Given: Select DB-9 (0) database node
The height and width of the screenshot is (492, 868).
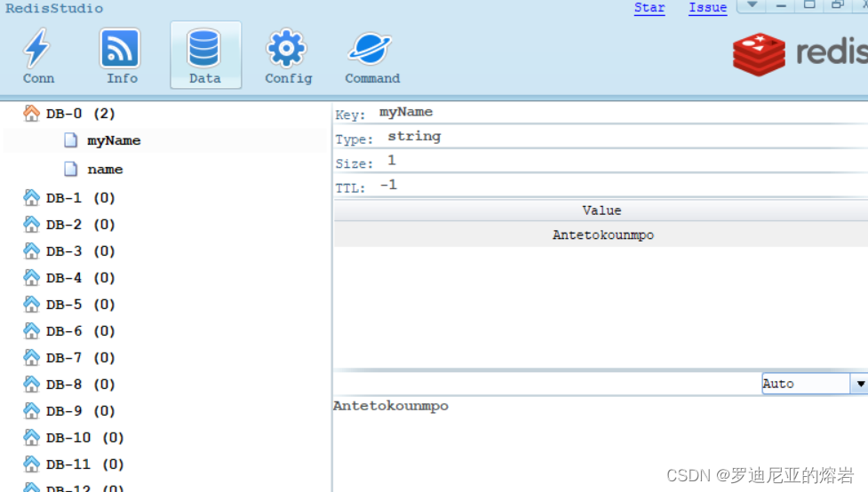Looking at the screenshot, I should pyautogui.click(x=80, y=410).
